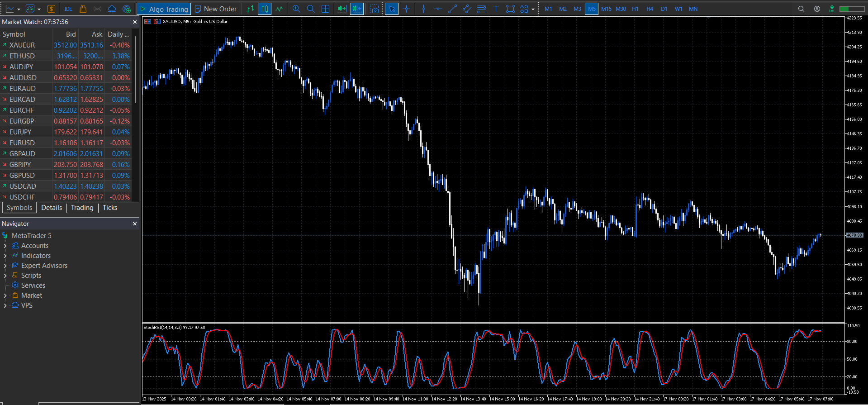Switch chart to line chart mode
This screenshot has height=405, width=868.
click(x=279, y=9)
